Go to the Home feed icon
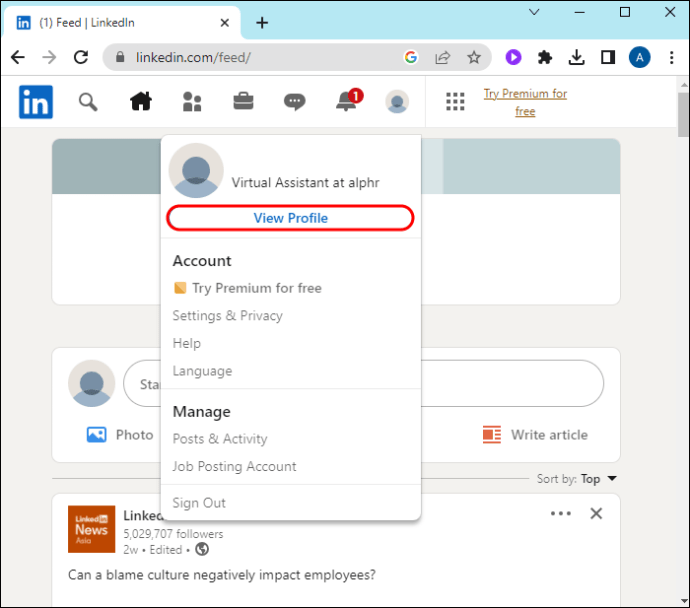 pos(141,102)
